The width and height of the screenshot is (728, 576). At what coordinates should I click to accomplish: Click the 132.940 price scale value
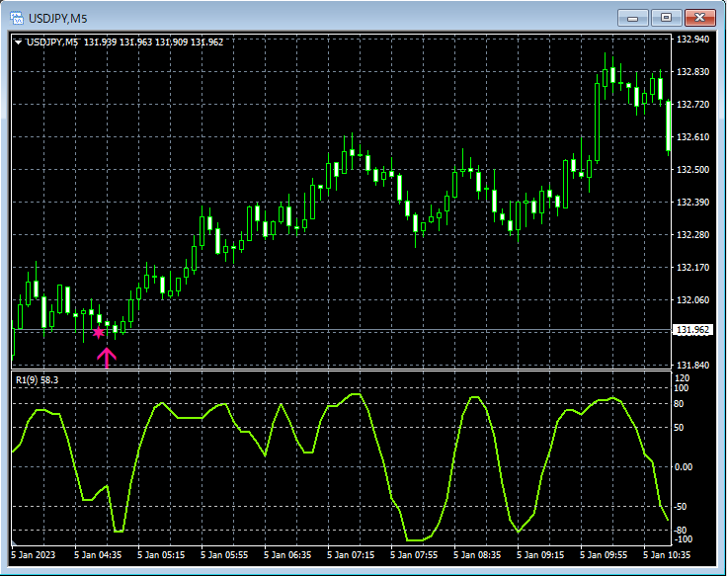pyautogui.click(x=692, y=39)
